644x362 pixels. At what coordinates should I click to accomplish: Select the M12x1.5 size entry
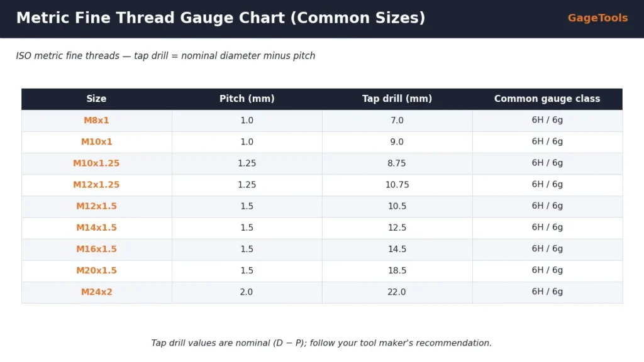[96, 206]
